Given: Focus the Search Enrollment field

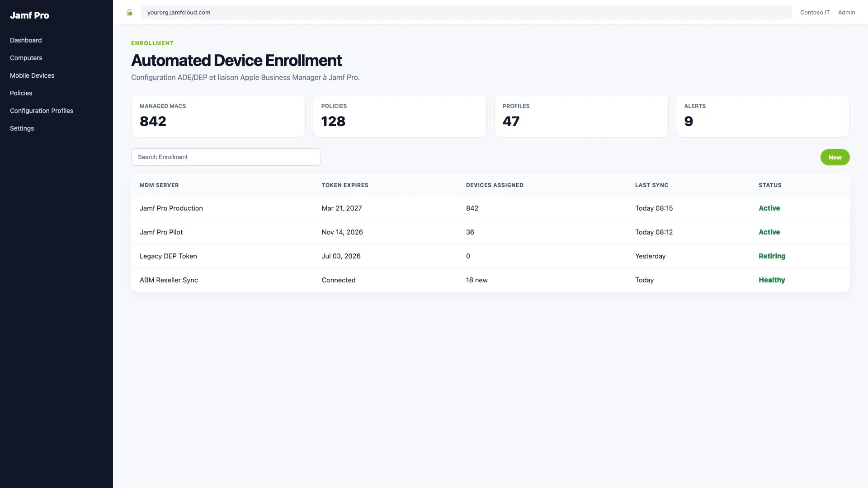Looking at the screenshot, I should coord(226,157).
